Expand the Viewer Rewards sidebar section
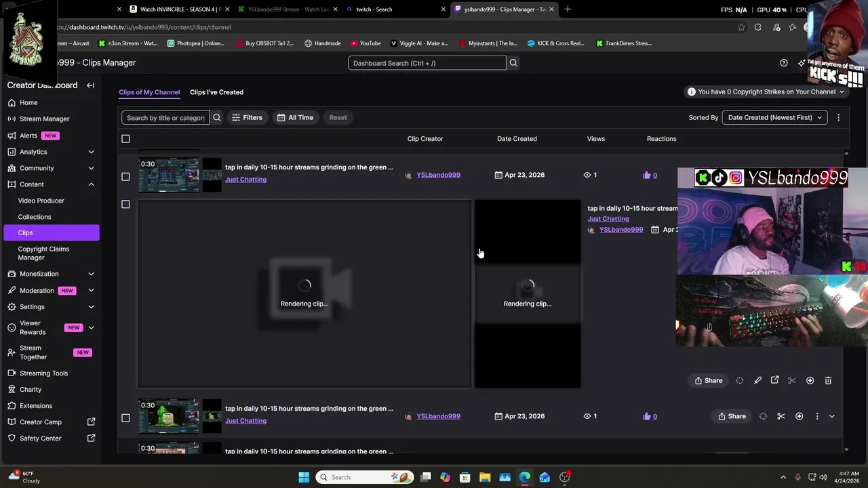The width and height of the screenshot is (868, 488). tap(91, 328)
